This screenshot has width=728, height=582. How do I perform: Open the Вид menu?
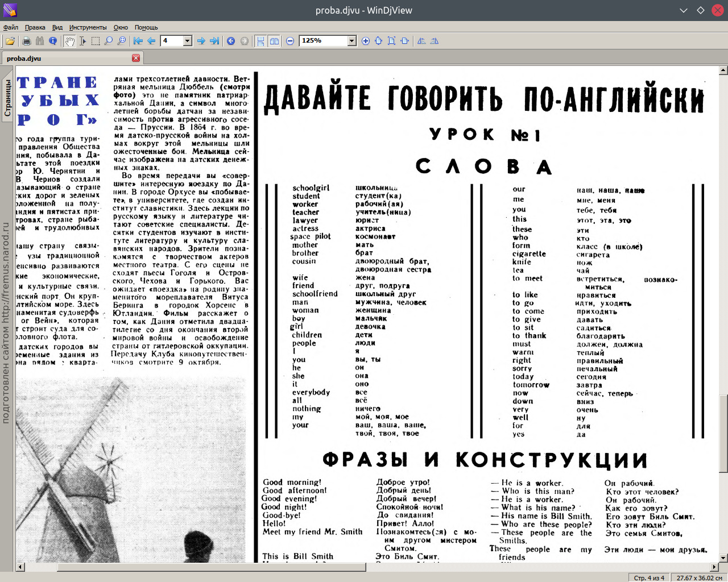(57, 27)
